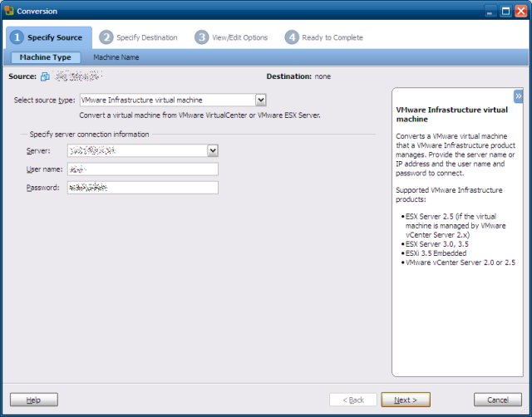The height and width of the screenshot is (417, 532).
Task: Click 'VMware vCenter Server 2.0 or 2.5' bullet
Action: (460, 262)
